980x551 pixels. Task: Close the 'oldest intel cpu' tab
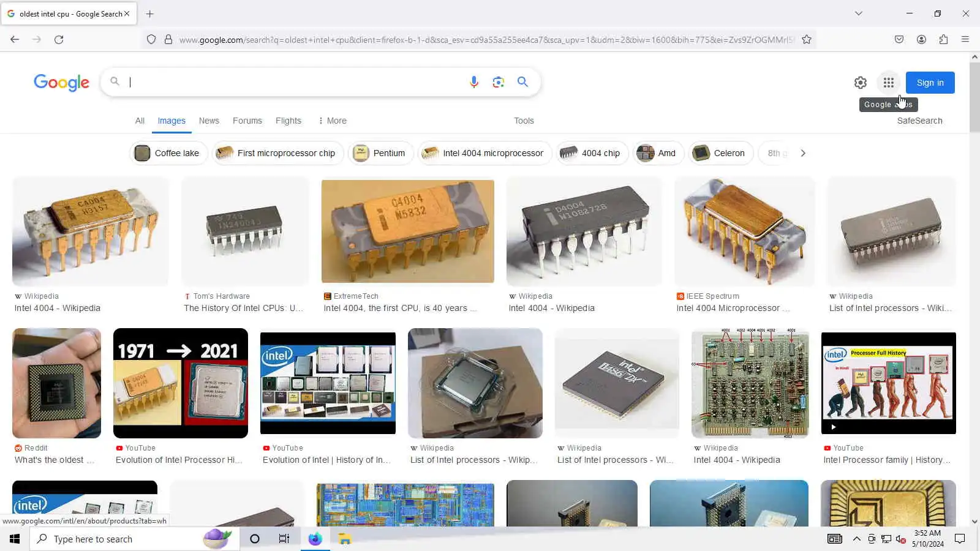click(127, 13)
